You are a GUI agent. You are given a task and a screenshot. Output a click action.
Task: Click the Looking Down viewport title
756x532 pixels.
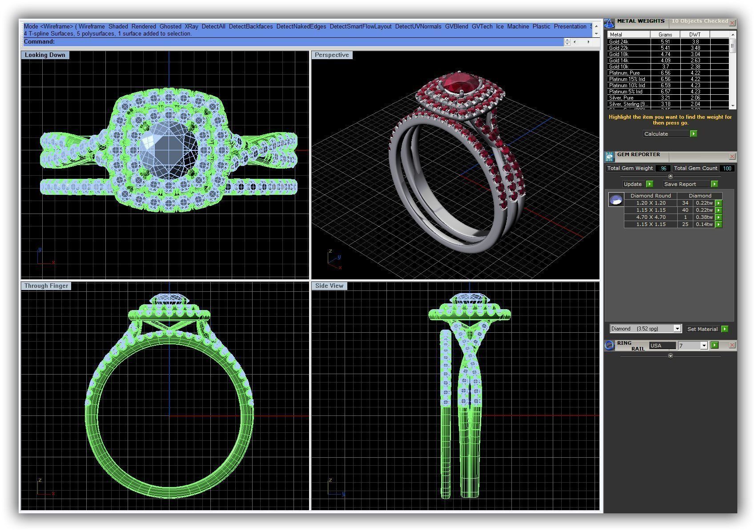(x=45, y=55)
